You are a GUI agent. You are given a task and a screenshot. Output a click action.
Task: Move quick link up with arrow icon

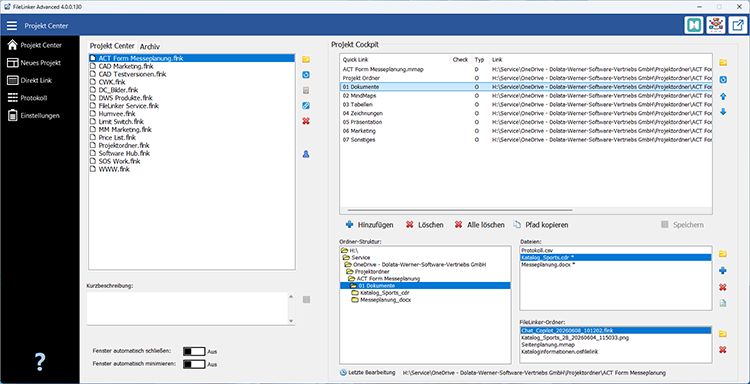(x=723, y=96)
